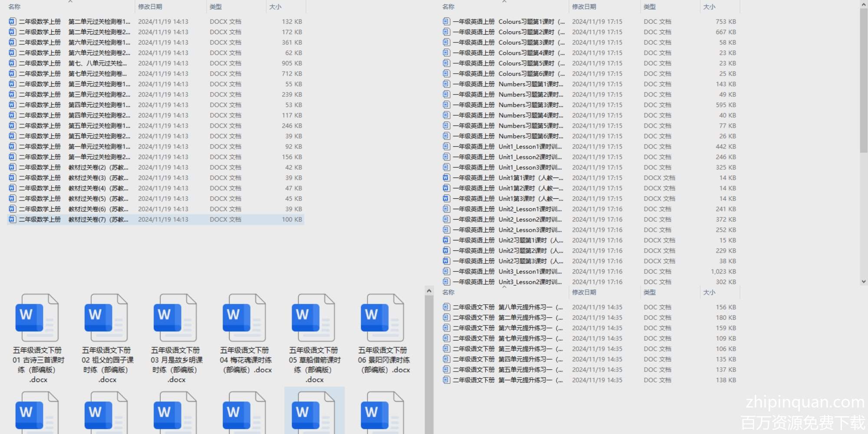Click scrollbar thumb of 一年级英语上册 file list
The image size is (868, 434).
pyautogui.click(x=864, y=80)
